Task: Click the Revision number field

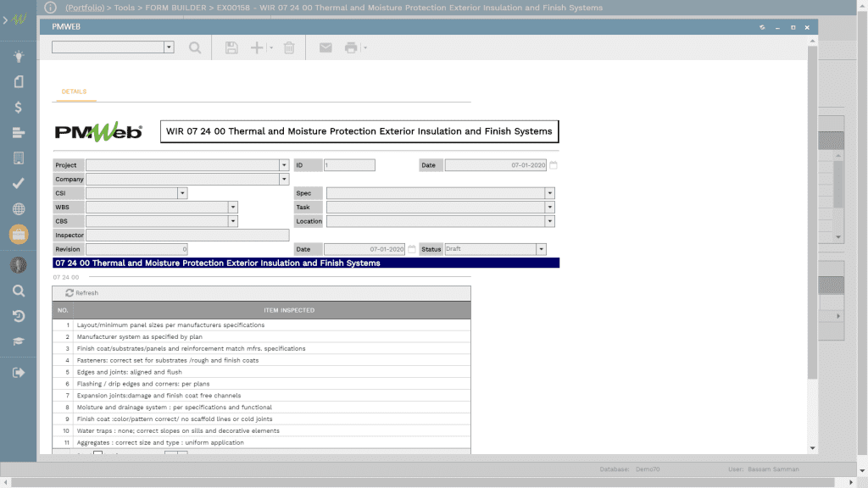Action: click(x=136, y=249)
